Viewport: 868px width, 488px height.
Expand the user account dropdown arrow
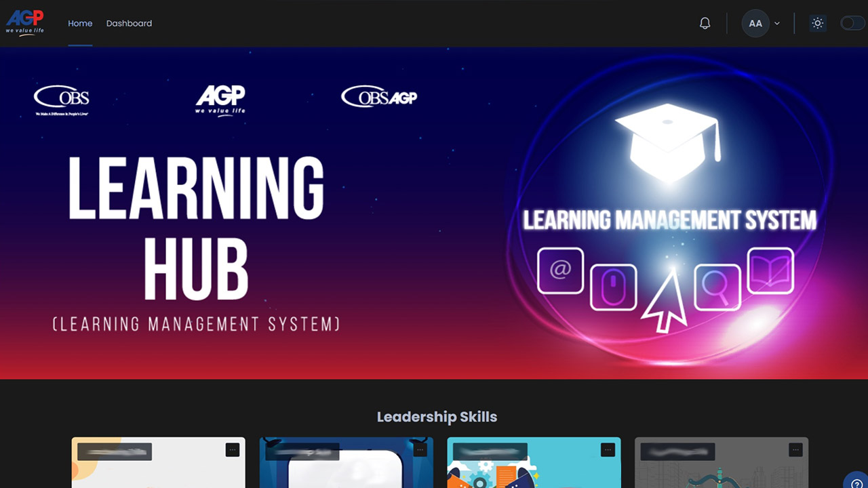(777, 23)
